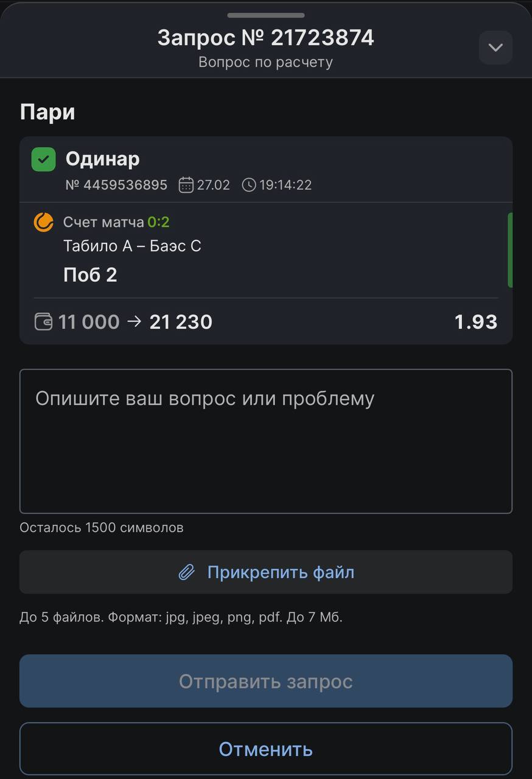
Task: Click the green status bar on bet card
Action: click(x=510, y=250)
